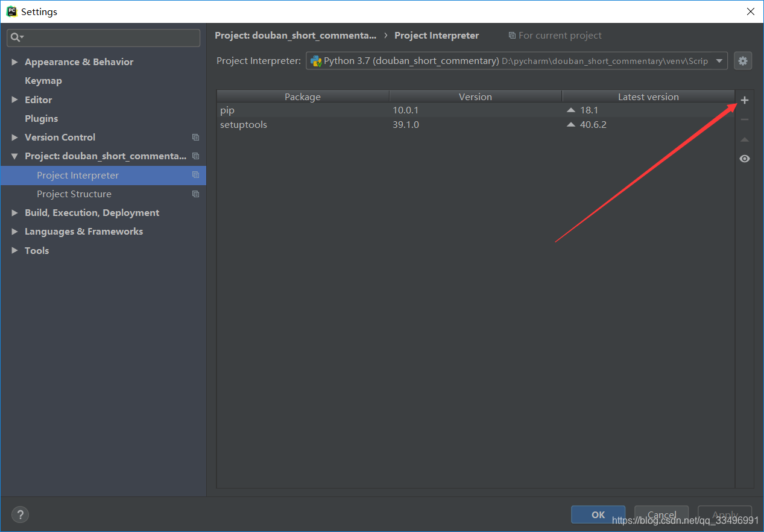Select the pip package row
Screen dimensions: 764x532
point(476,110)
